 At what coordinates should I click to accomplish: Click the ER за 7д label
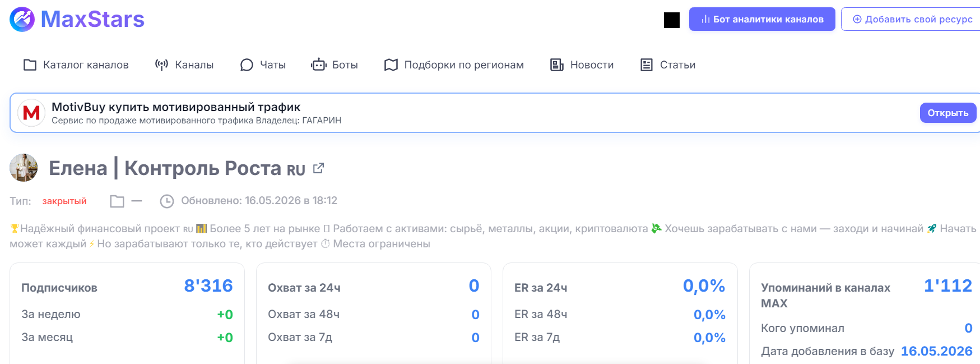[537, 337]
